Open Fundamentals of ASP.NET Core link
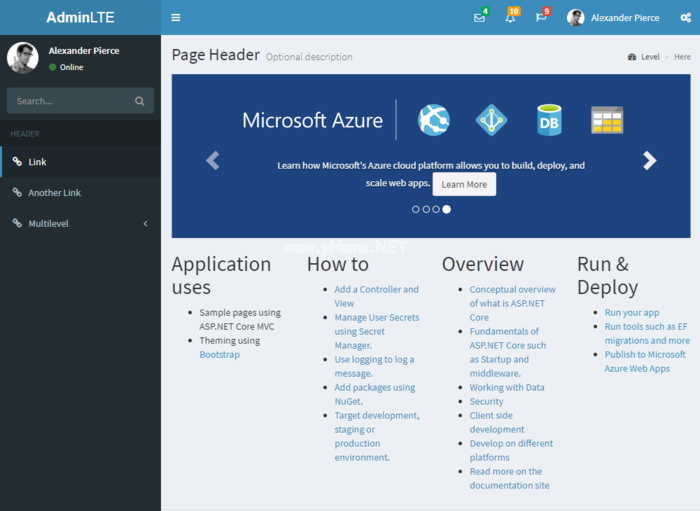Viewport: 700px width, 511px height. 508,352
